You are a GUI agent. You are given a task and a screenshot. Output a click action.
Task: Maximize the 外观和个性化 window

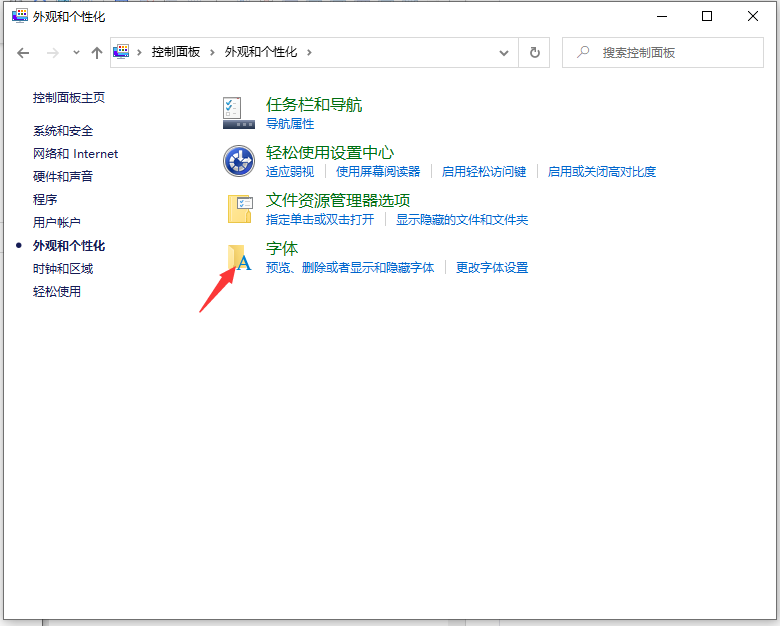(x=707, y=16)
